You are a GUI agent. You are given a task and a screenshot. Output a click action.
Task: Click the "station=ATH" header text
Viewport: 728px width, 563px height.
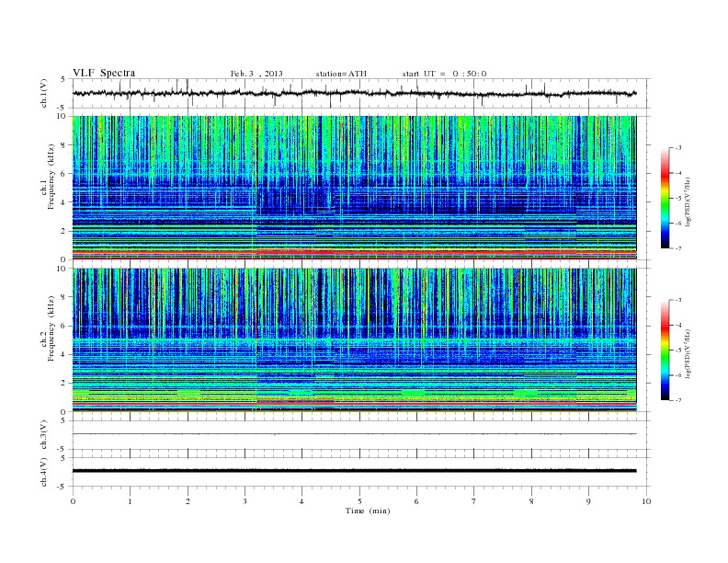[341, 74]
